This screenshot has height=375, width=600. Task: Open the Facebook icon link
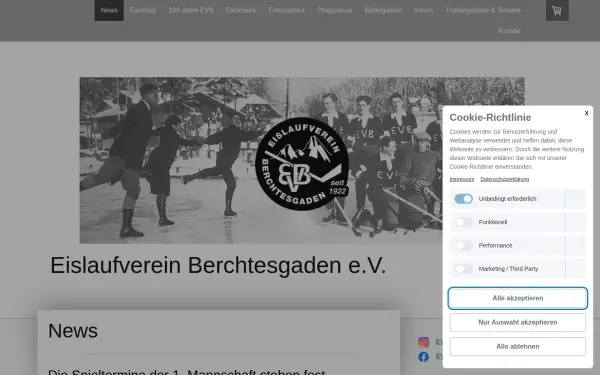[x=423, y=357]
